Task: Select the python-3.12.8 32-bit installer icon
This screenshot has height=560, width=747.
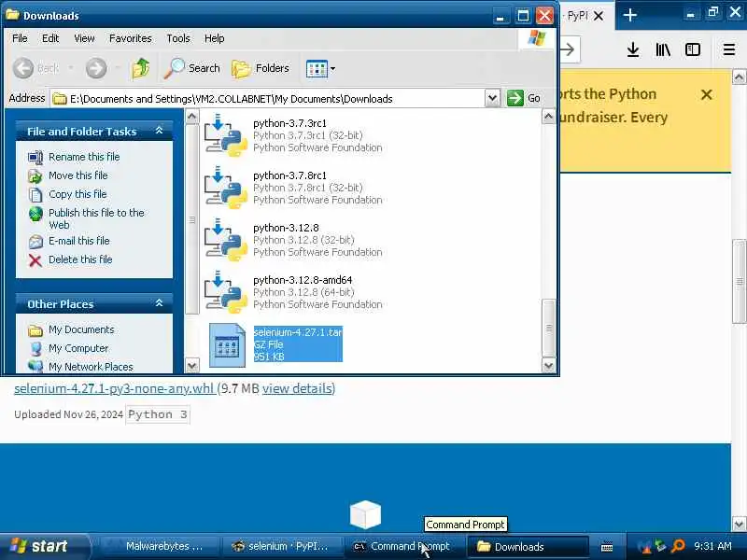Action: [226, 240]
